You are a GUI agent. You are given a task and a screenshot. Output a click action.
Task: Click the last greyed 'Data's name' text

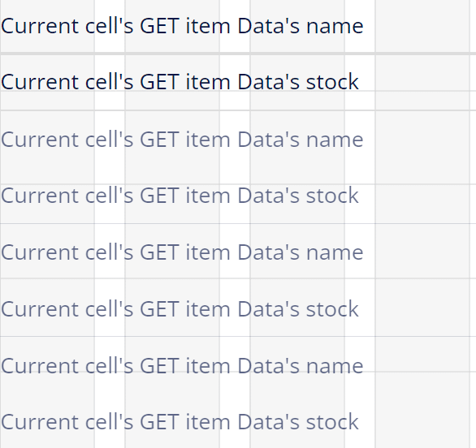[x=301, y=366]
